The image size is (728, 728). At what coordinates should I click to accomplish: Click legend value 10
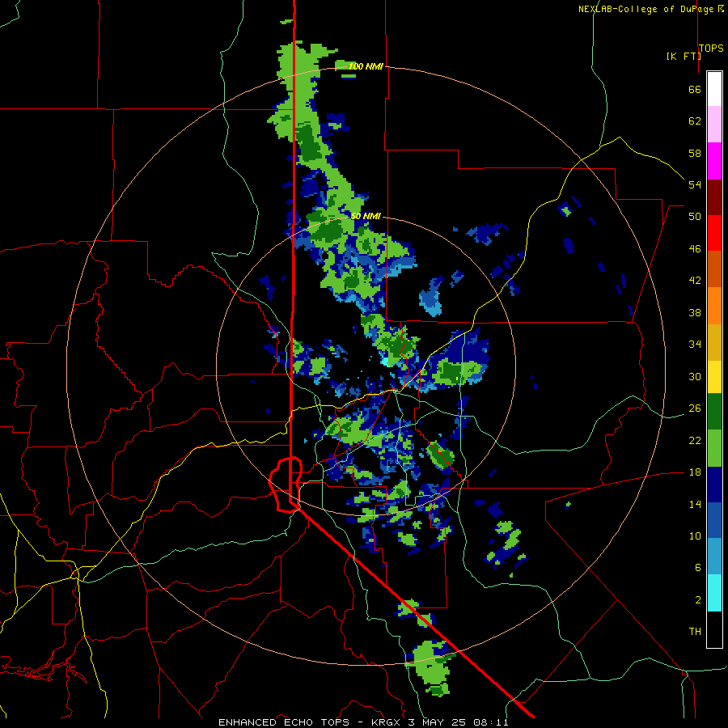click(x=695, y=536)
